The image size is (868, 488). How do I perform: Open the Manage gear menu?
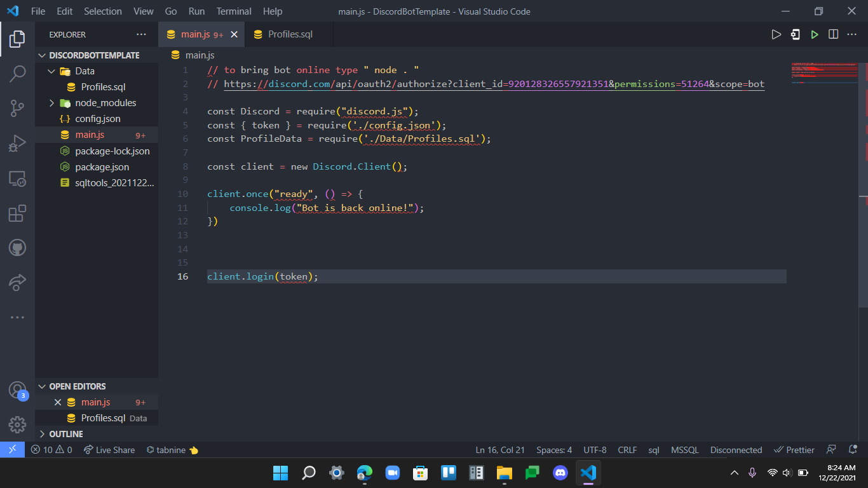coord(17,424)
